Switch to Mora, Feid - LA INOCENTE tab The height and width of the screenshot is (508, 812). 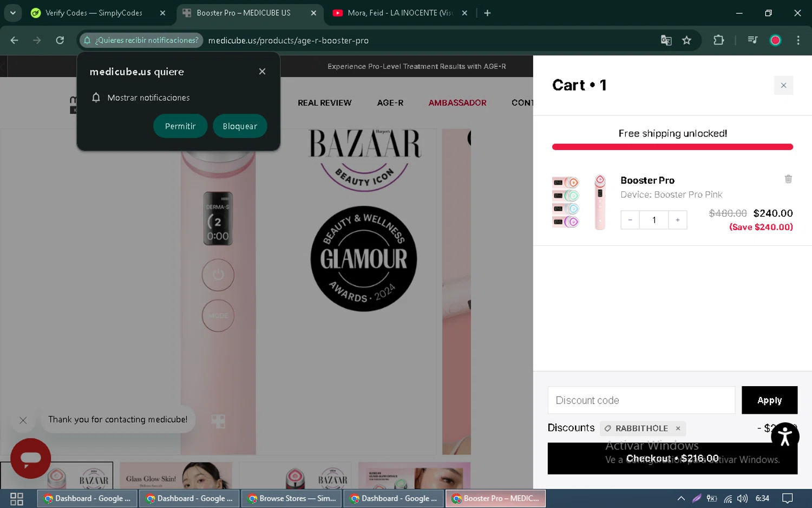[x=400, y=13]
